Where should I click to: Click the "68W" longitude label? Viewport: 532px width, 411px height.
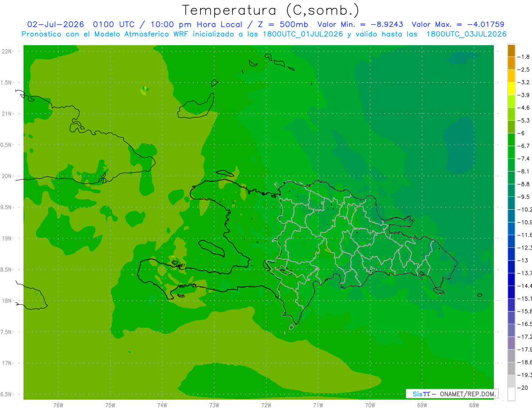[473, 405]
